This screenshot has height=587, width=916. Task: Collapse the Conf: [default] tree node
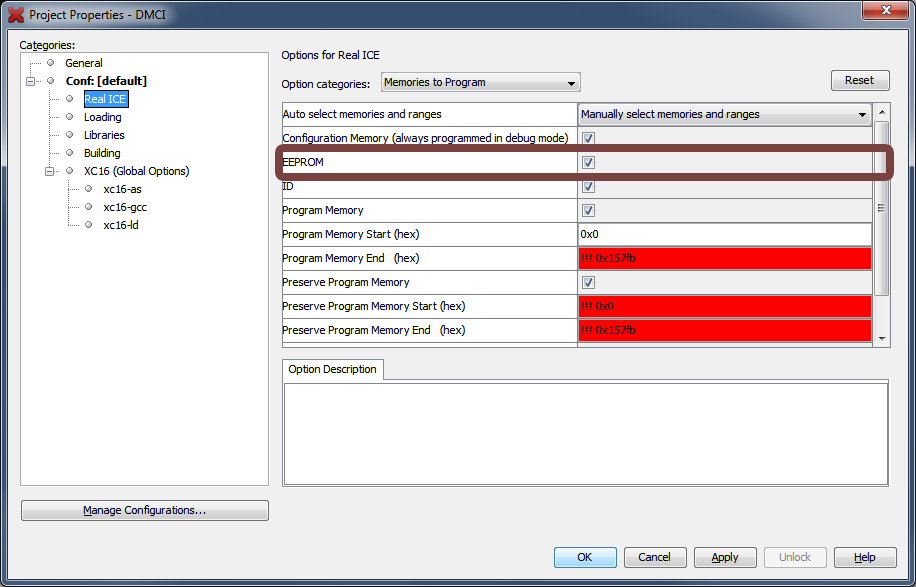31,81
